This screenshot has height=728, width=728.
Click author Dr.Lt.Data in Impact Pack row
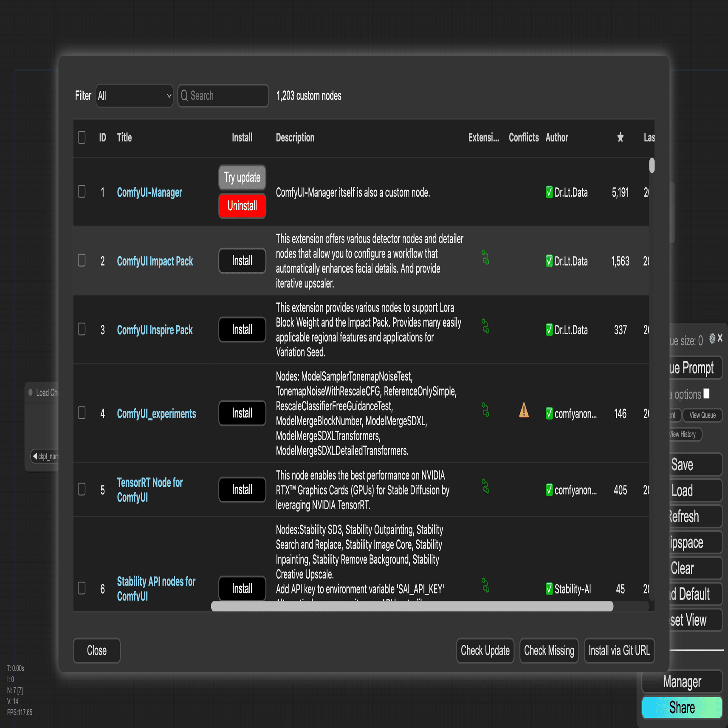(x=571, y=261)
